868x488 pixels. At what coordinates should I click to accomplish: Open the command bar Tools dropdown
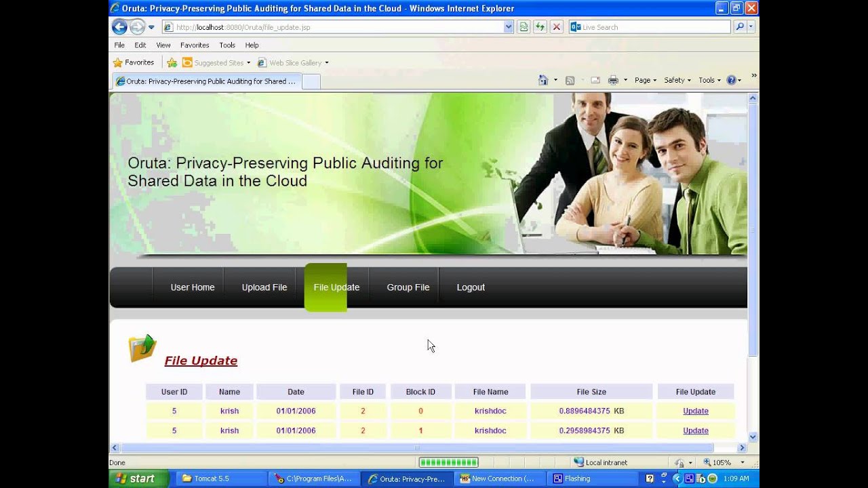pos(709,80)
